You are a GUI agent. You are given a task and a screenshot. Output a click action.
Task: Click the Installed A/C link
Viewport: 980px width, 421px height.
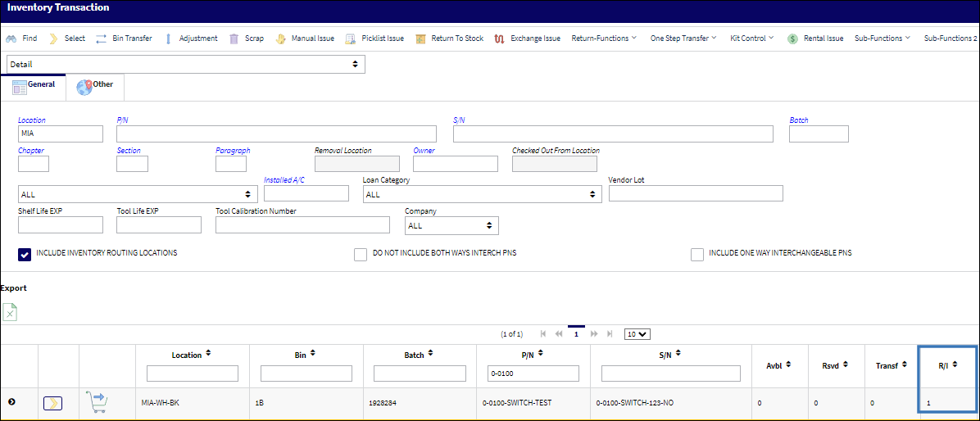tap(284, 180)
